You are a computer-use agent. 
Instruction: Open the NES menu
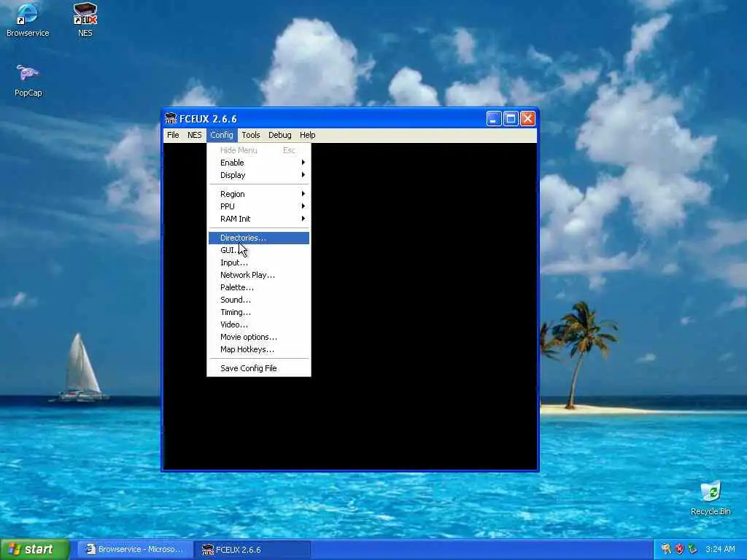tap(194, 135)
